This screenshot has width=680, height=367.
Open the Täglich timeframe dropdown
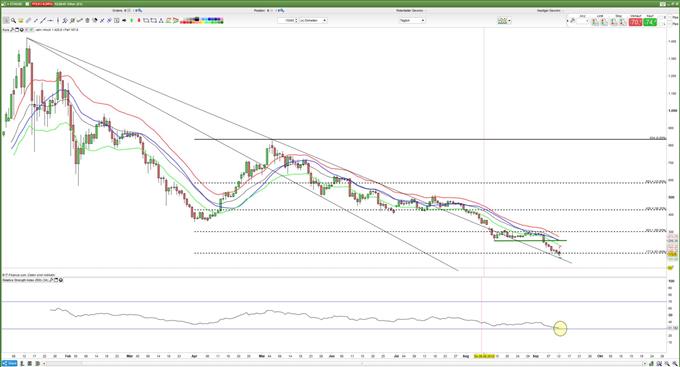(x=412, y=20)
